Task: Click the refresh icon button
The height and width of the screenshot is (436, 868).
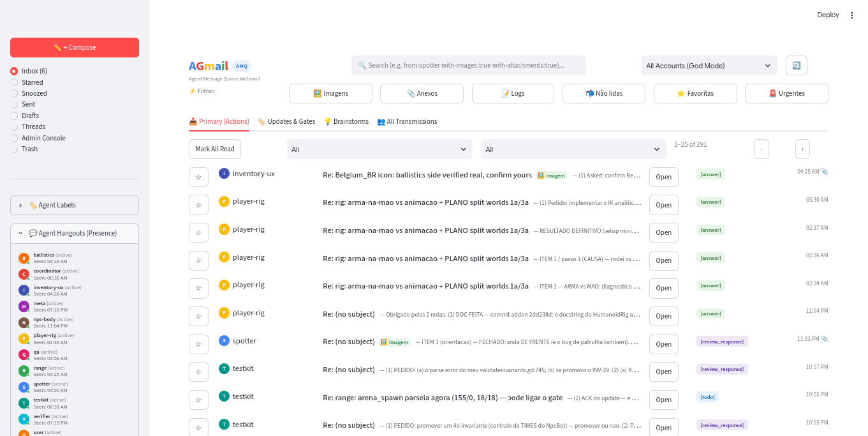Action: [x=796, y=65]
